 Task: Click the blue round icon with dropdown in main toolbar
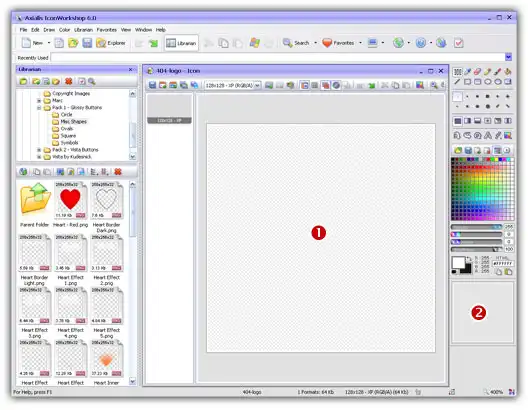point(421,43)
